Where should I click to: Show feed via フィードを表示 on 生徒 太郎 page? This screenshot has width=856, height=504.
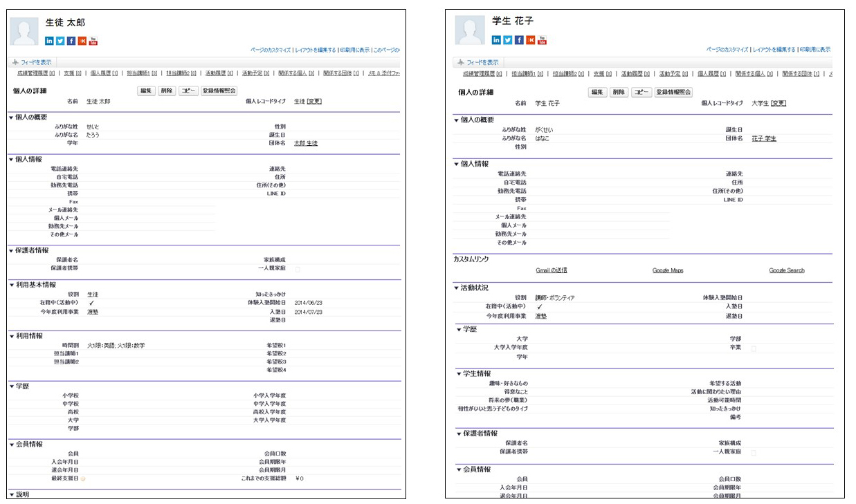30,62
